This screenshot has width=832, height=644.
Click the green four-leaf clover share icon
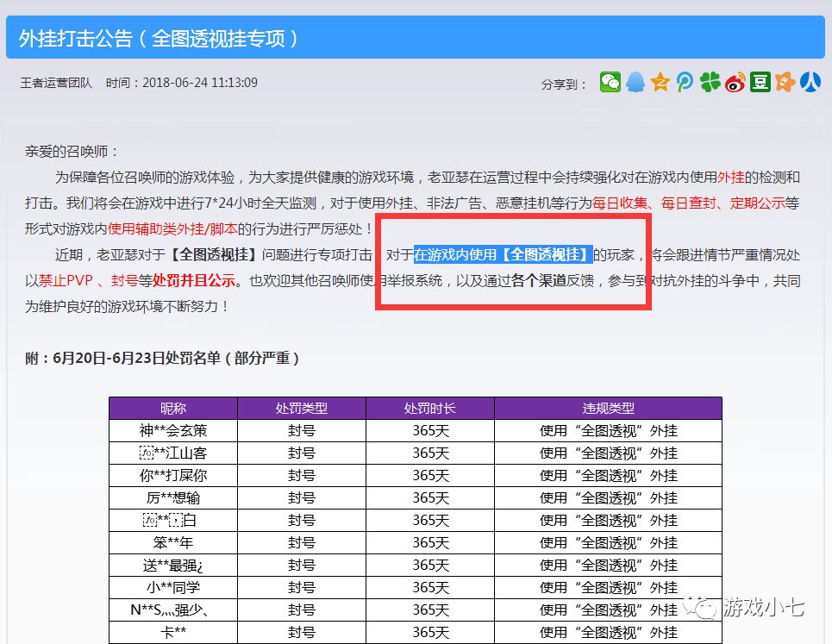(x=710, y=82)
